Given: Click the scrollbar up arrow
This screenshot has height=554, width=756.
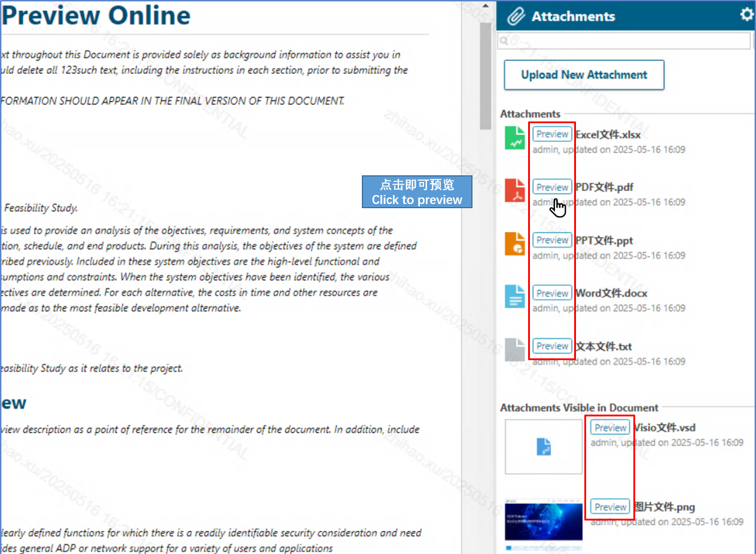Looking at the screenshot, I should pyautogui.click(x=484, y=5).
